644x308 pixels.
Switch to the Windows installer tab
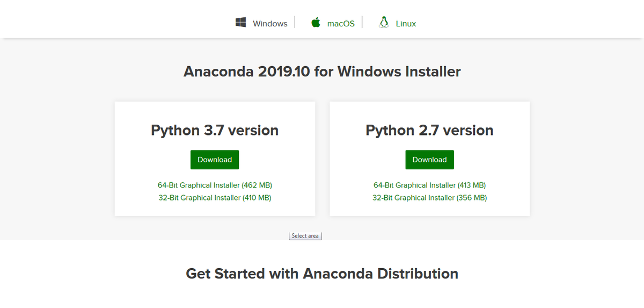270,24
